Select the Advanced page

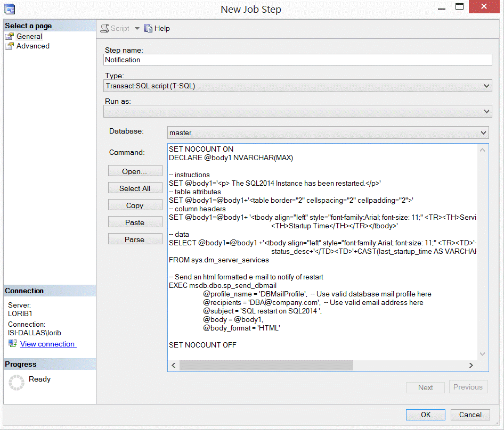[x=33, y=46]
